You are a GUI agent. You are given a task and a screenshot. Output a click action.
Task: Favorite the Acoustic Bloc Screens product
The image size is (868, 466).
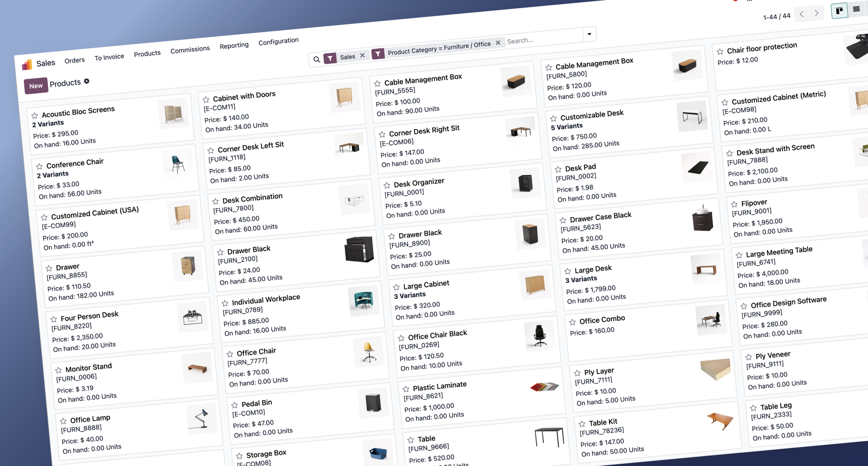point(35,116)
